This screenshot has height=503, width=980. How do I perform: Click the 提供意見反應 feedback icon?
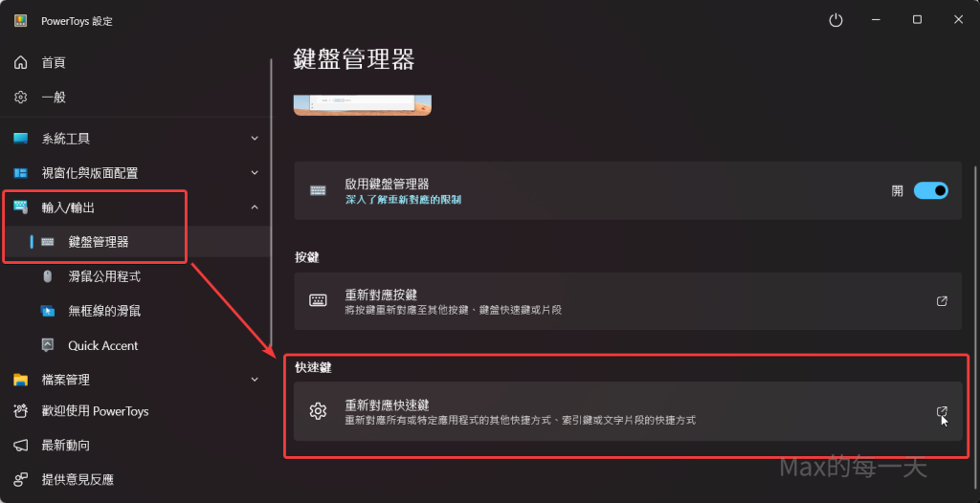[21, 479]
